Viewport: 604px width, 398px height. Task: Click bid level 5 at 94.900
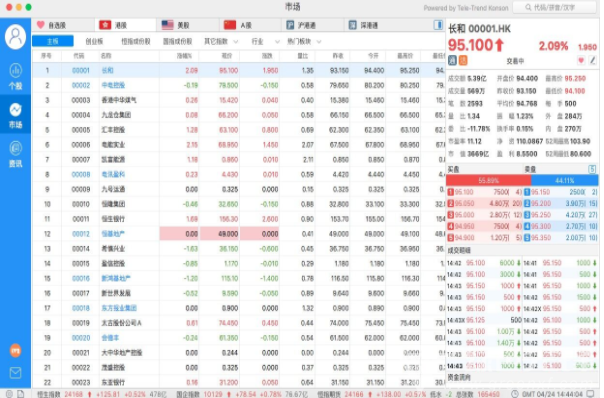(485, 238)
